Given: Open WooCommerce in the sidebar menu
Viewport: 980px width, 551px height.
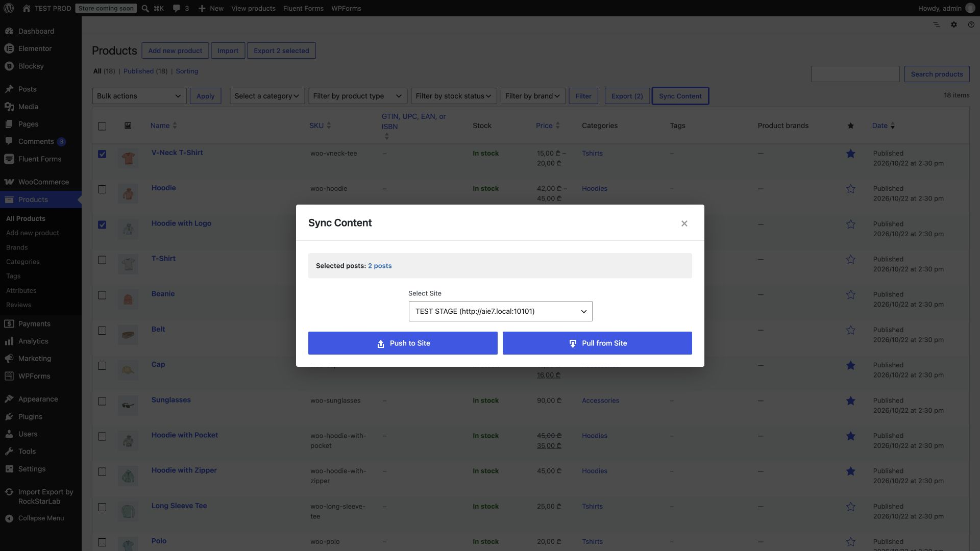Looking at the screenshot, I should pos(41,182).
